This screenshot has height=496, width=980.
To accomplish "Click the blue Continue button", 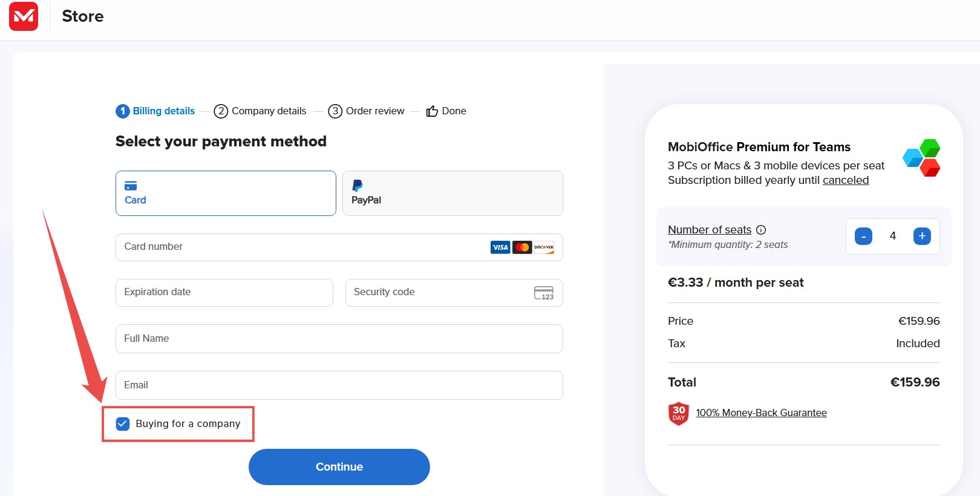I will 339,467.
